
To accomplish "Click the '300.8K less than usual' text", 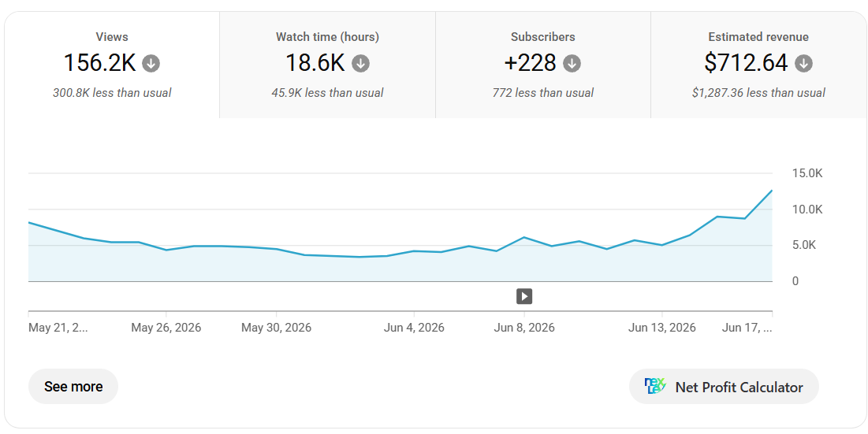I will click(x=112, y=93).
